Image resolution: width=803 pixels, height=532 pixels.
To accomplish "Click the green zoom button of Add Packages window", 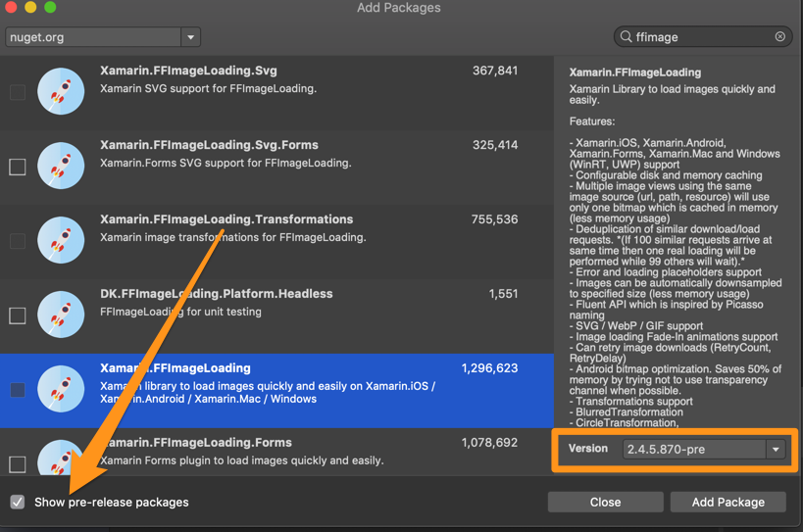I will pos(50,7).
